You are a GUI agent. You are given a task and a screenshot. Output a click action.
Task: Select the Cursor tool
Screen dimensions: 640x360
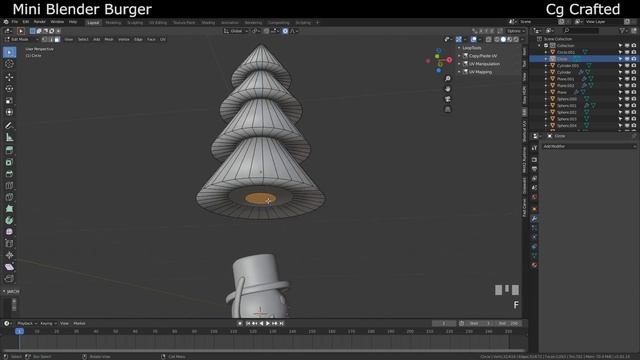point(9,64)
